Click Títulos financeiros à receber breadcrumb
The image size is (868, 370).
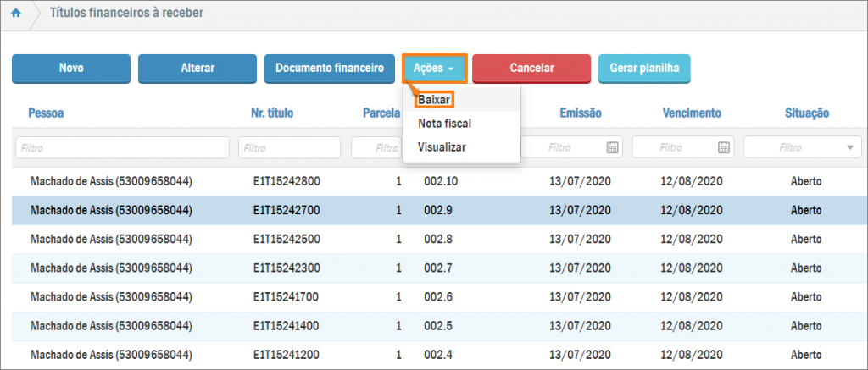tap(126, 14)
